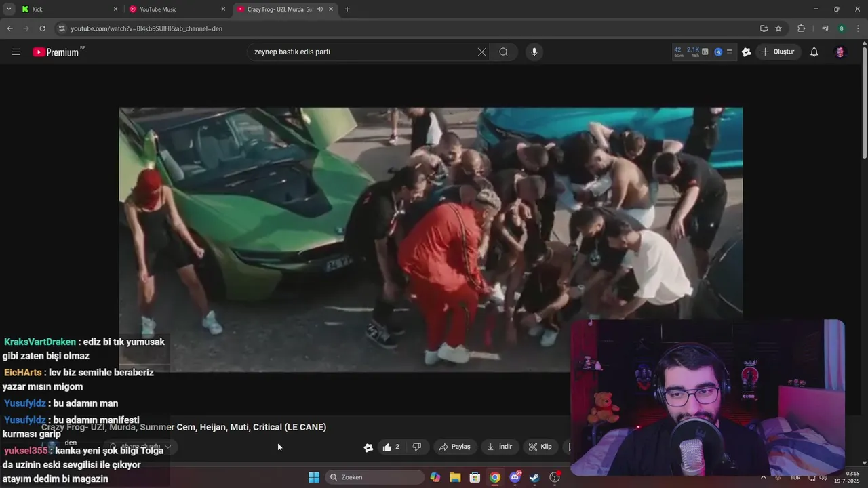Close the Kick tab
This screenshot has width=868, height=488.
pyautogui.click(x=115, y=9)
